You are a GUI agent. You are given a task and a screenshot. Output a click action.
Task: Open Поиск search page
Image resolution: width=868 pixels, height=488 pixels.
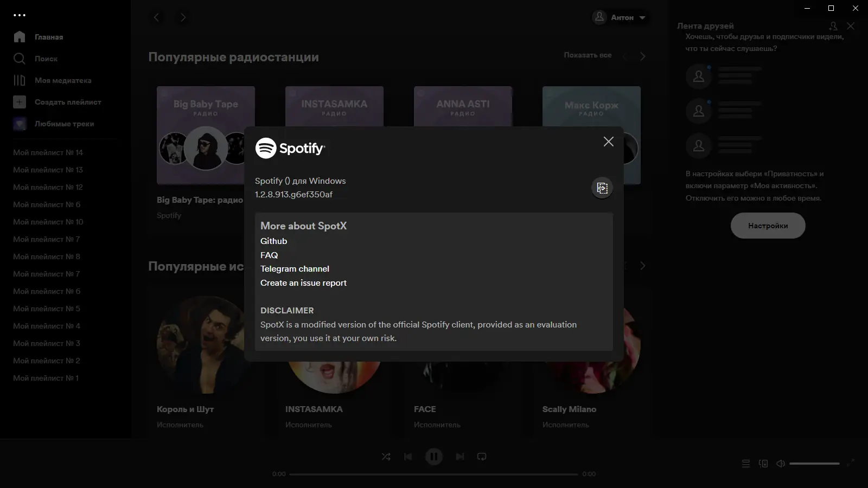point(35,59)
